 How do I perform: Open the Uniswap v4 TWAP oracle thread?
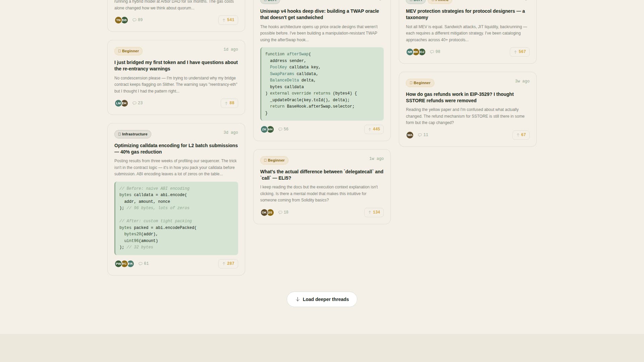319,14
